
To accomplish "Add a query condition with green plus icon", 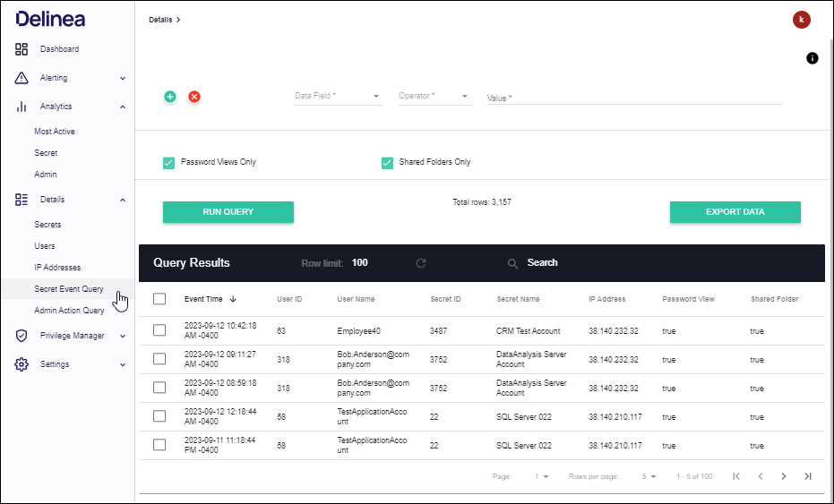I will point(170,97).
